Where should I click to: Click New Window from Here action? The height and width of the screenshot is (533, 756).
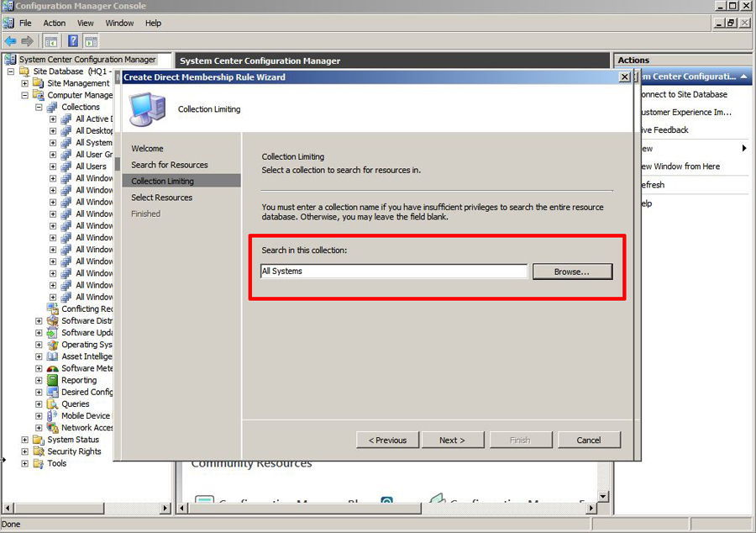(x=680, y=166)
